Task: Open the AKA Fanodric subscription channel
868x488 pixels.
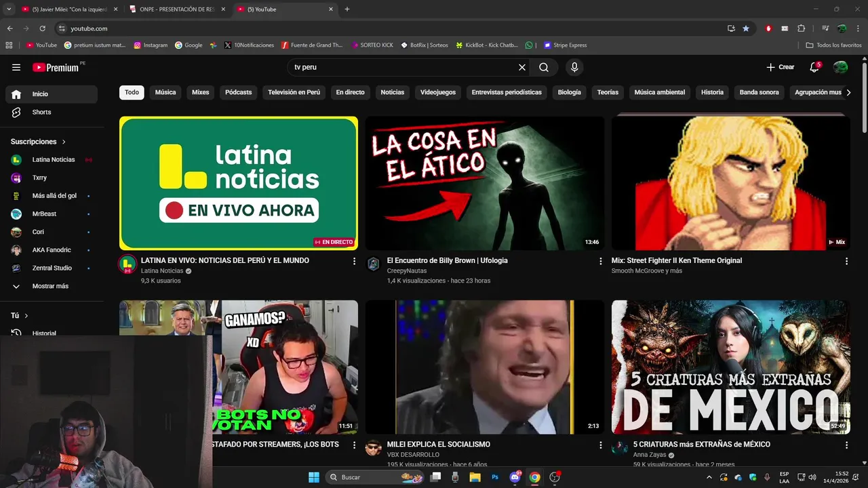Action: click(x=52, y=250)
